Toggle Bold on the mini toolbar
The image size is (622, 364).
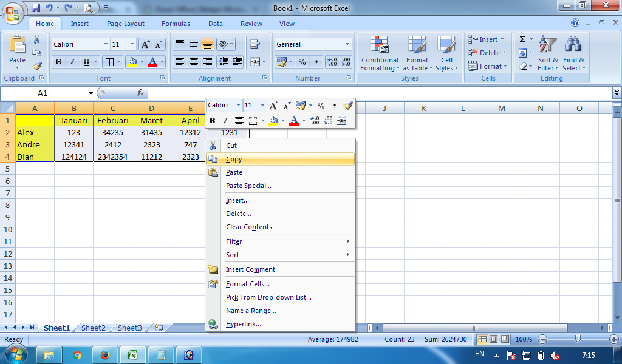tap(212, 120)
